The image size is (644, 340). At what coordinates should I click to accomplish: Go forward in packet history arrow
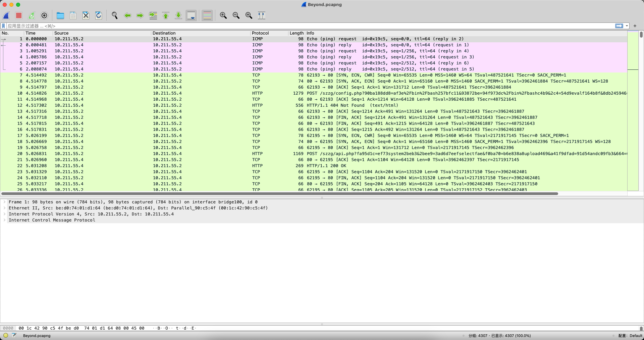click(140, 15)
